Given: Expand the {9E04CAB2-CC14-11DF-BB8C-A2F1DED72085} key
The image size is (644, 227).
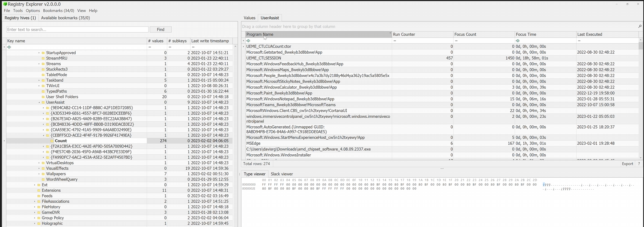Looking at the screenshot, I should pos(43,108).
